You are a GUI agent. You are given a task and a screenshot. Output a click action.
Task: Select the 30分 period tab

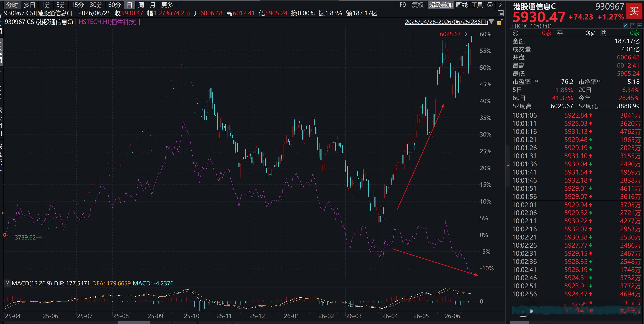(96, 5)
